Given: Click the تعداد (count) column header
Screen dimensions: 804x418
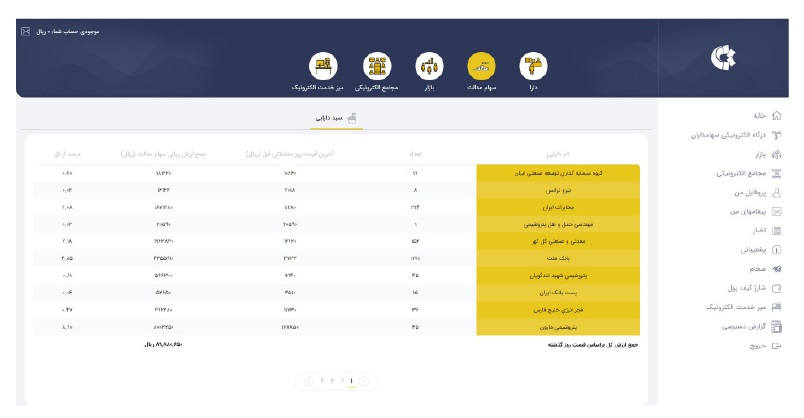Looking at the screenshot, I should [x=415, y=154].
